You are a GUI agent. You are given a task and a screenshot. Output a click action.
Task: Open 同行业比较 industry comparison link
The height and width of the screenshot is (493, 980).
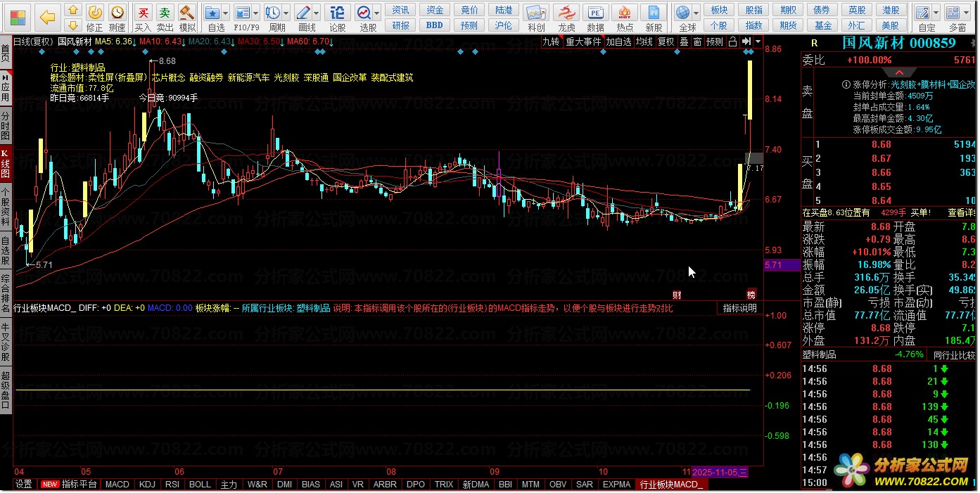point(953,354)
